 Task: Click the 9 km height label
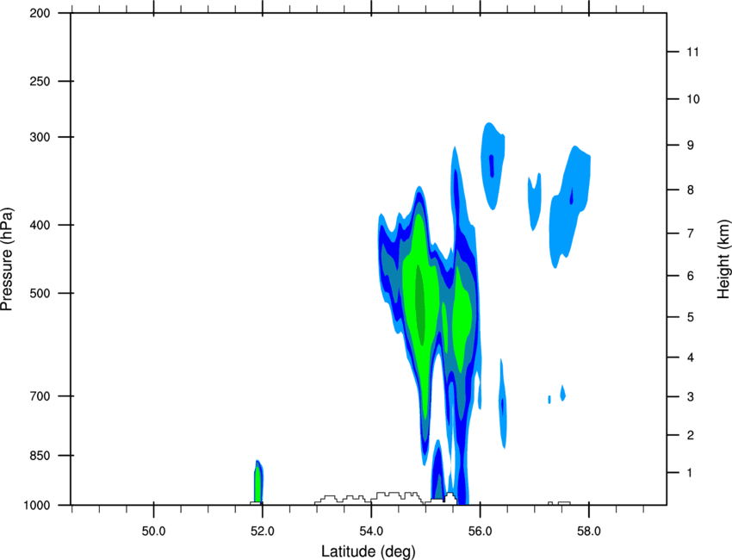pos(691,146)
